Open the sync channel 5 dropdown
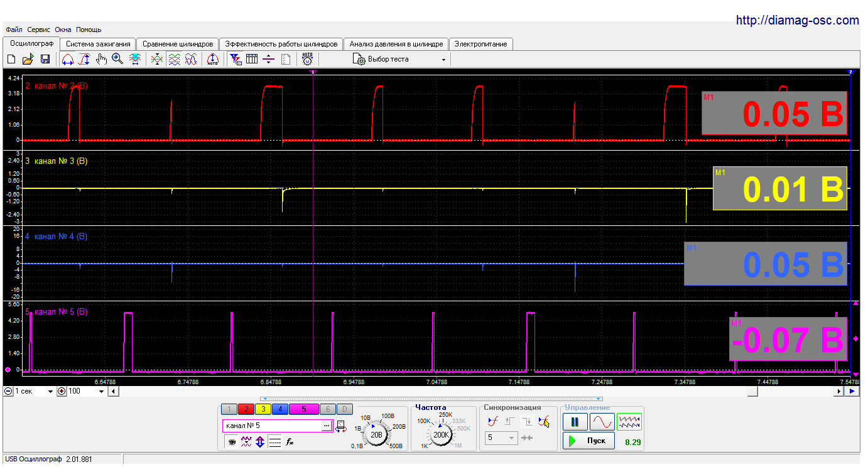Viewport: 868px width, 467px height. click(501, 437)
